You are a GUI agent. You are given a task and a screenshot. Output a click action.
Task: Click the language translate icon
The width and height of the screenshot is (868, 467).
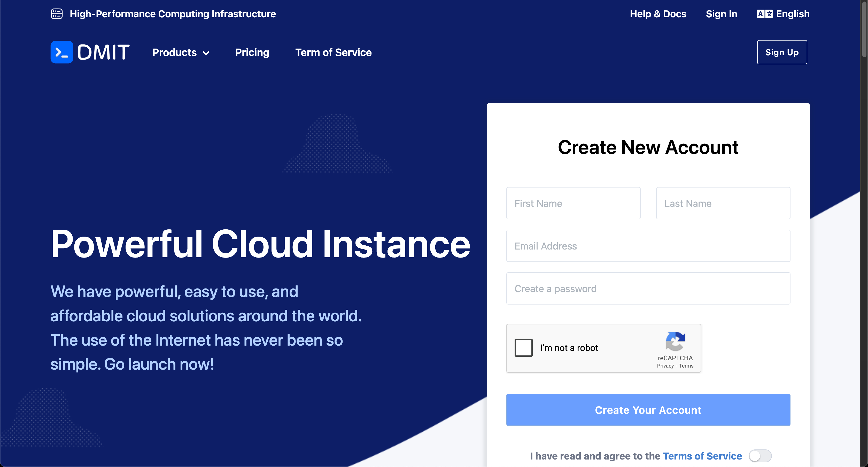[764, 14]
